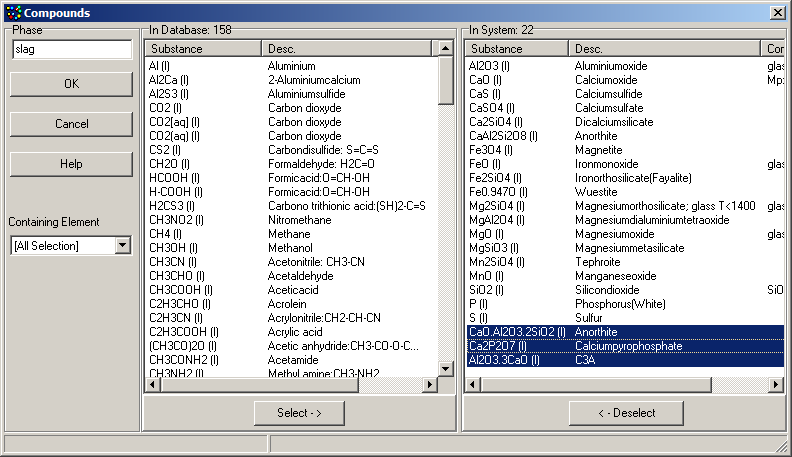Open Help for the Compounds dialog
This screenshot has width=792, height=457.
pos(72,164)
